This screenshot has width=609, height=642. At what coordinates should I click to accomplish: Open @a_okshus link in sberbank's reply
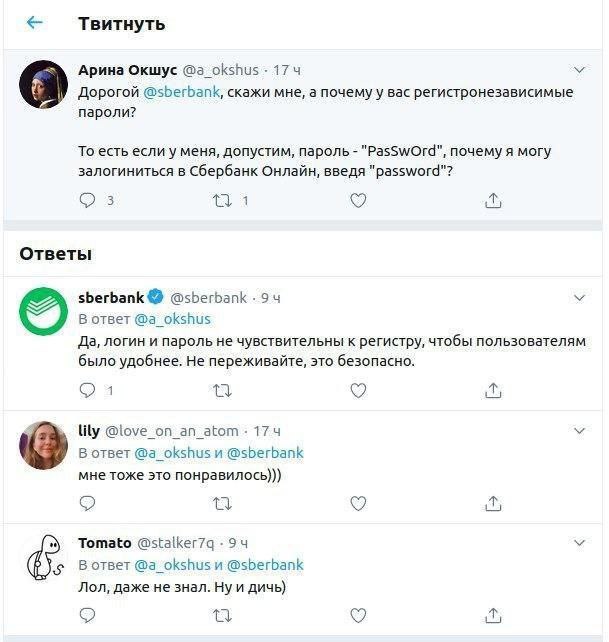[173, 319]
